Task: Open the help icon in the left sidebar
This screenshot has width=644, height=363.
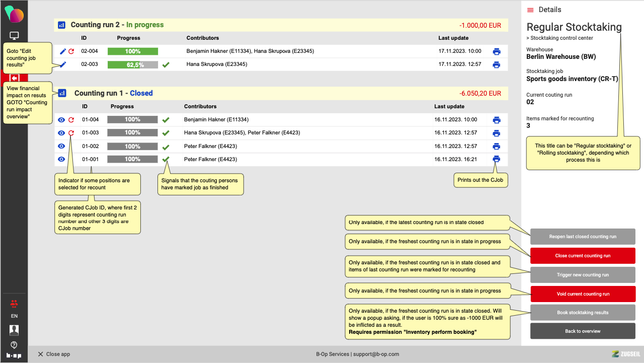Action: [14, 345]
